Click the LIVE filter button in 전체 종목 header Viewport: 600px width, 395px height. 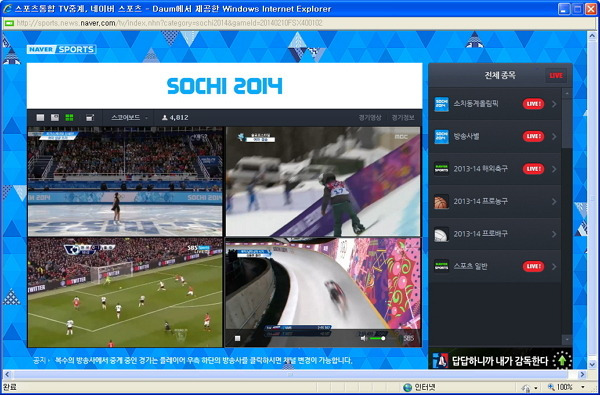(556, 75)
